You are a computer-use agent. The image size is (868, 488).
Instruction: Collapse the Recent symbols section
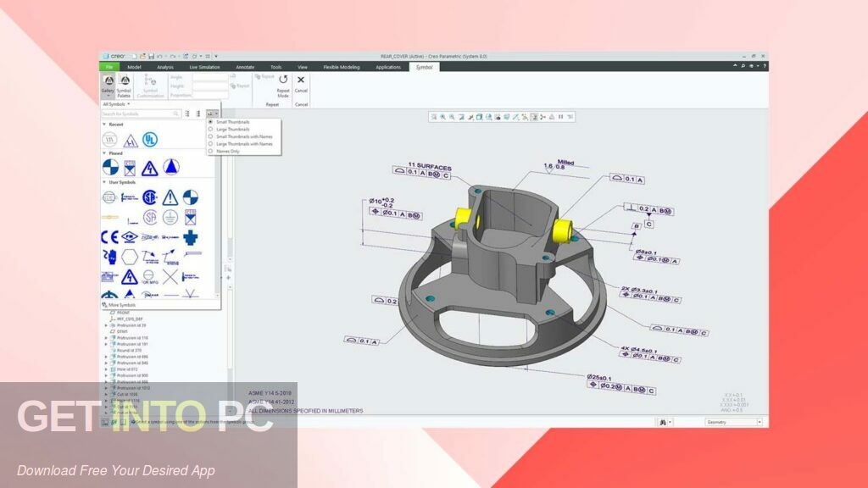click(x=104, y=125)
